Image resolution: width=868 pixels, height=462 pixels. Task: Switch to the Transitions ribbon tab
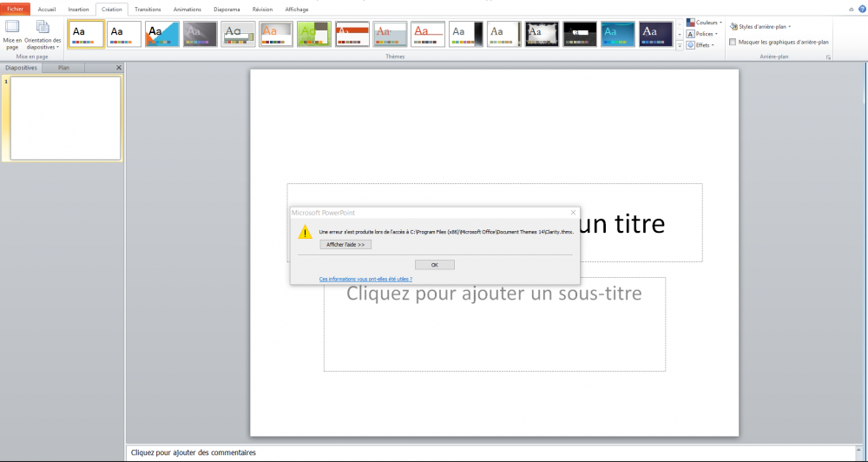[148, 10]
